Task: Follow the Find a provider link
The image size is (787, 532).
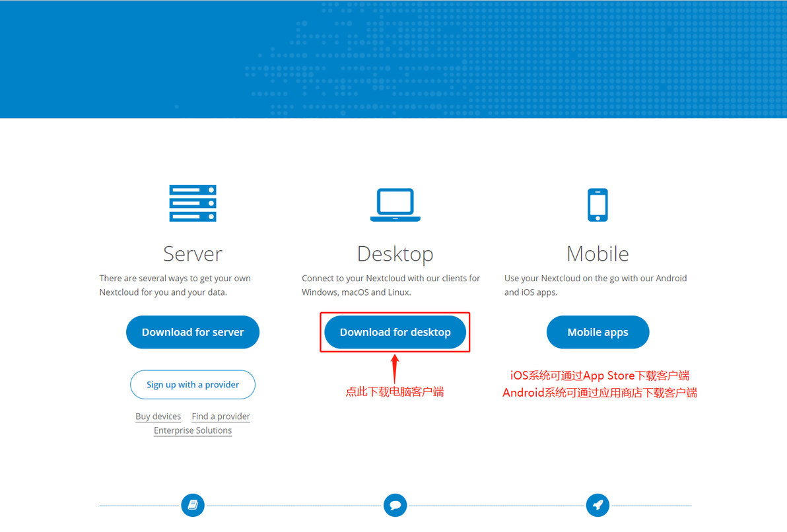Action: click(221, 416)
